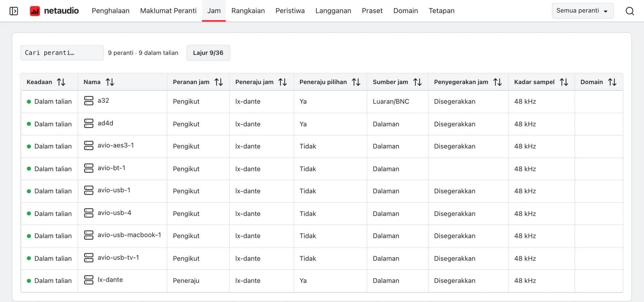Sort by Peneraju jam column arrows

283,82
